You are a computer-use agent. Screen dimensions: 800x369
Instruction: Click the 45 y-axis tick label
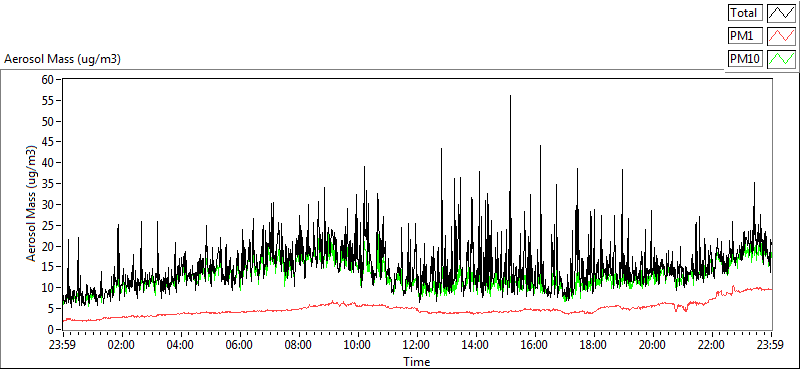tap(47, 142)
